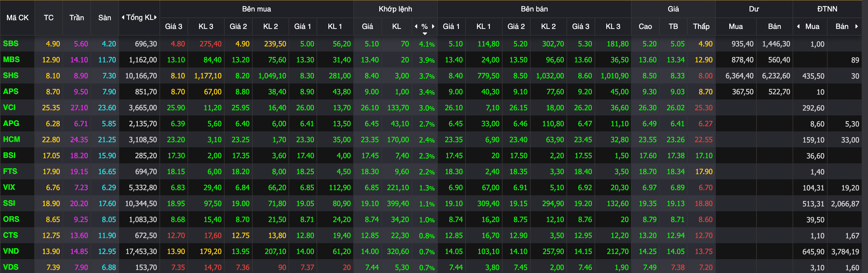Click CTS bid price 12.70
The image size is (868, 273).
[x=176, y=236]
